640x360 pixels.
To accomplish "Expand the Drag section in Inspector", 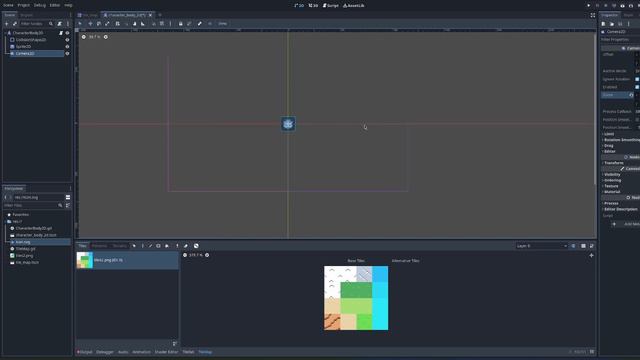I will coord(608,145).
